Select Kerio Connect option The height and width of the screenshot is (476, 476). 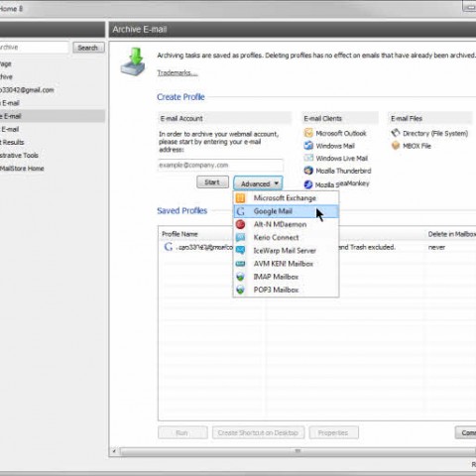[x=286, y=237]
